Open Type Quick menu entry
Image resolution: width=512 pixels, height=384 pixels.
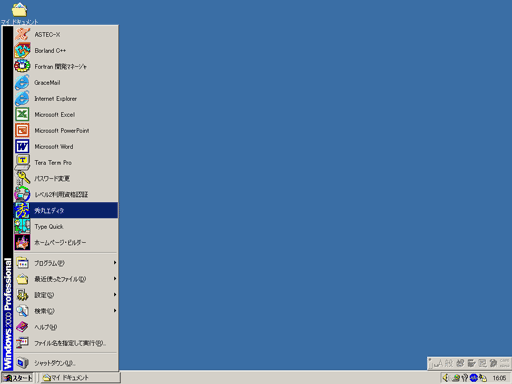65,226
